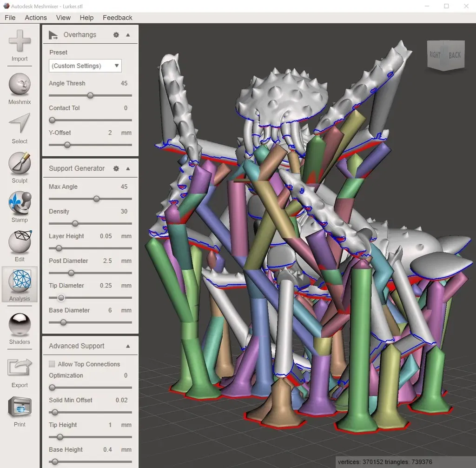The height and width of the screenshot is (468, 476).
Task: Open the Print 3D printer icon
Action: [20, 407]
